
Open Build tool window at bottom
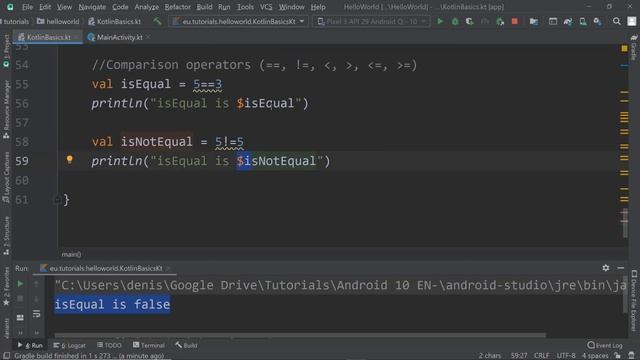(186, 345)
